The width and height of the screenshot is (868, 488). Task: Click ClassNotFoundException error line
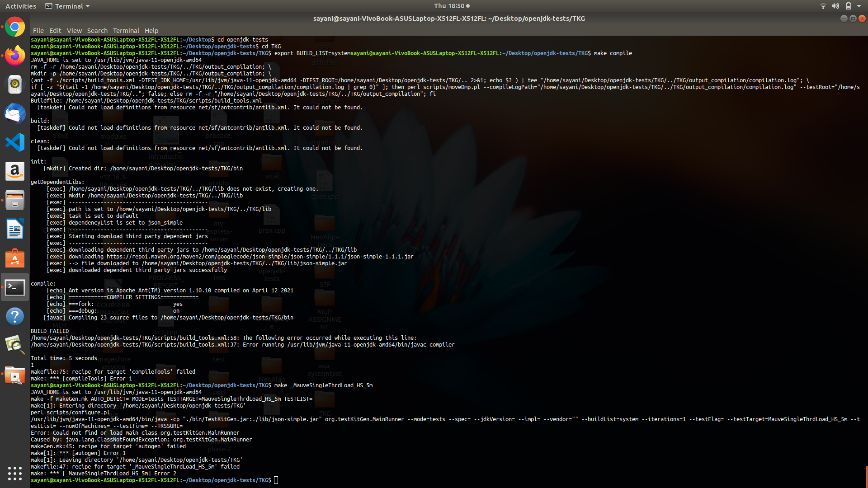142,440
